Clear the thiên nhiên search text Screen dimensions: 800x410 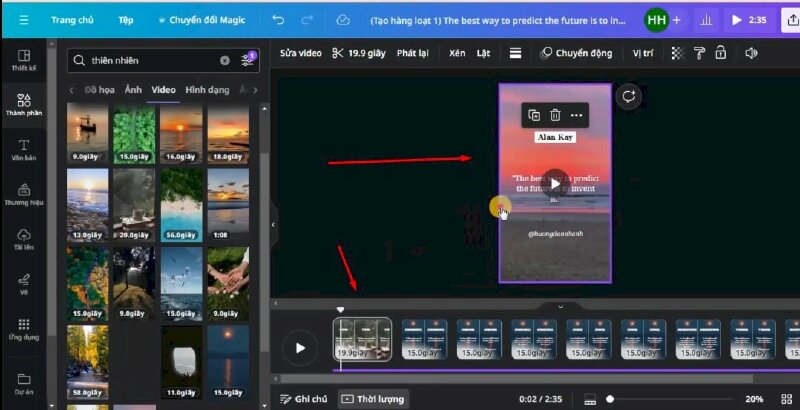pyautogui.click(x=224, y=61)
